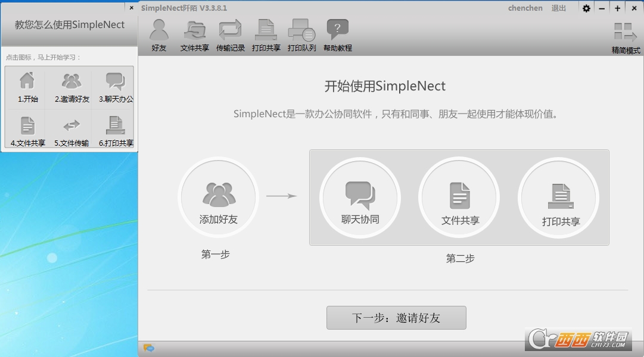644x357 pixels.
Task: Open the 打印共享 toolbar icon
Action: (x=266, y=35)
